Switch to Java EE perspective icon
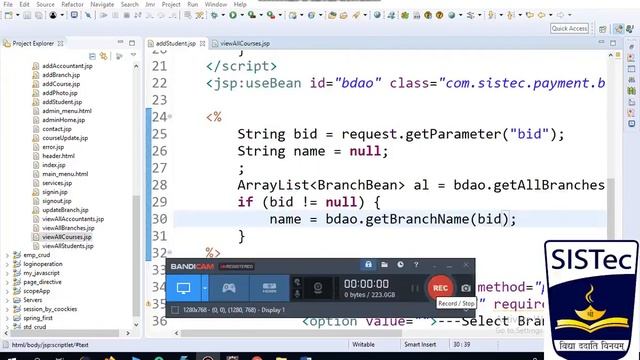Image resolution: width=640 pixels, height=360 pixels. (x=619, y=29)
